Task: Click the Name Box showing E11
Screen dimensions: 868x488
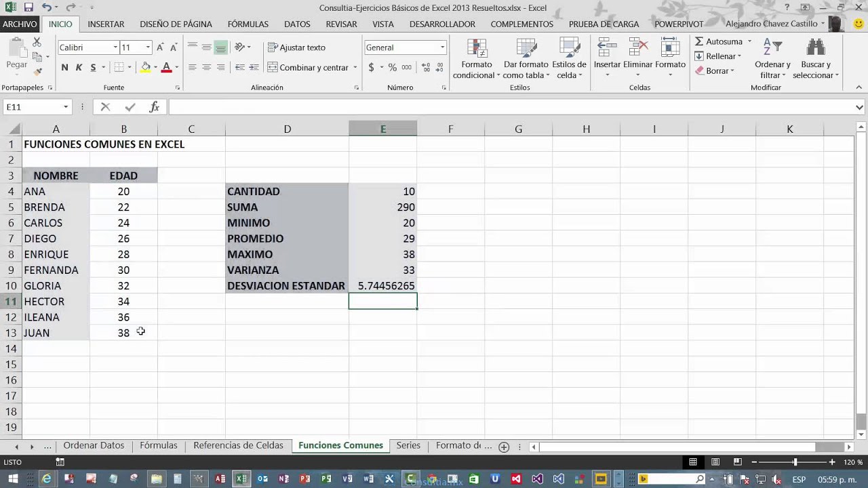Action: [x=33, y=106]
